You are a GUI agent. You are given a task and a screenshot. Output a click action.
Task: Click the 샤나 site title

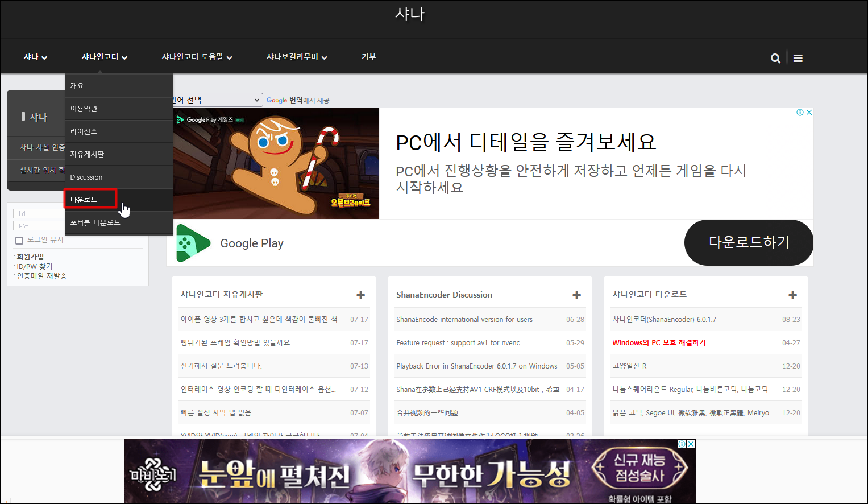[x=410, y=14]
